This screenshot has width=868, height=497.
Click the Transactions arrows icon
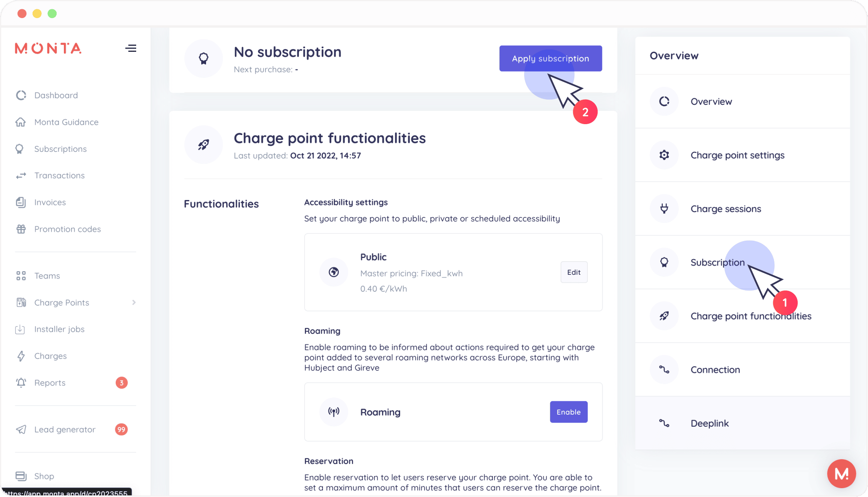tap(21, 176)
